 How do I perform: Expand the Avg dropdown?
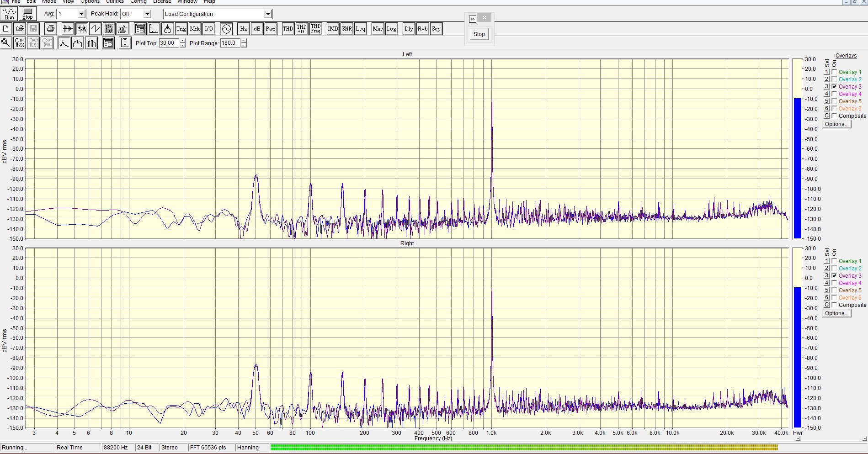pos(81,14)
